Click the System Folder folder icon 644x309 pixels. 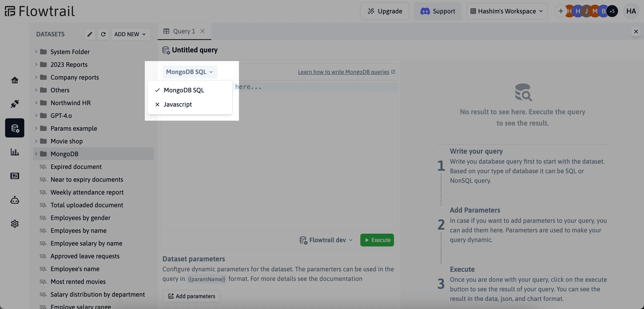coord(43,52)
